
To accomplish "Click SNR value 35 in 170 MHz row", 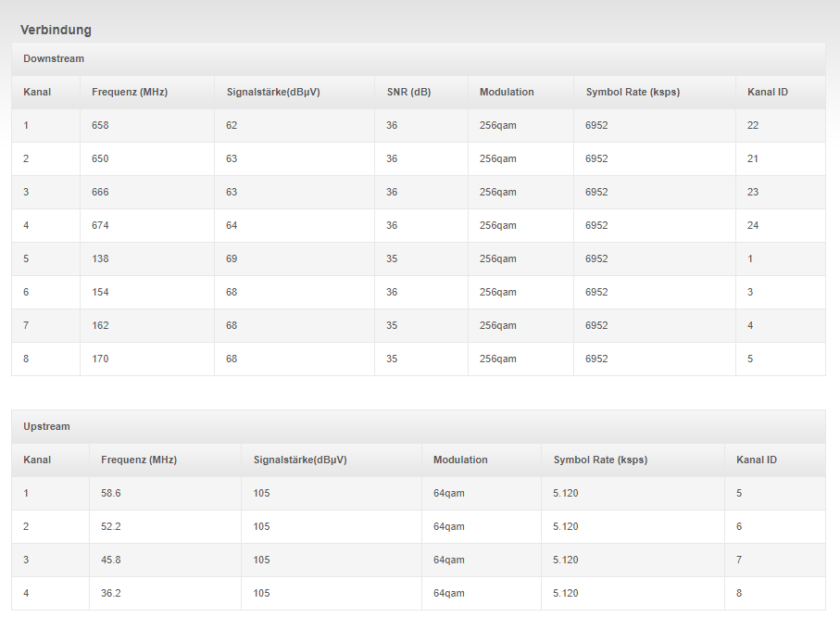I will 392,359.
